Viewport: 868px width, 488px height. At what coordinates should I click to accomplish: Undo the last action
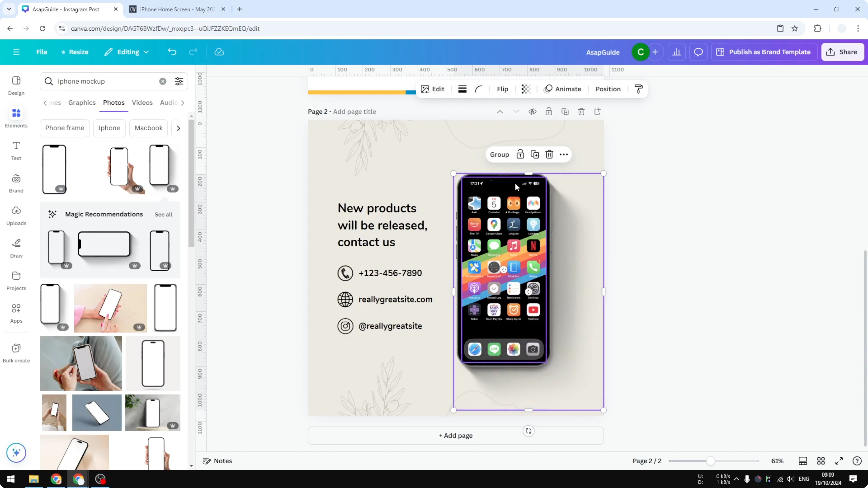tap(172, 52)
